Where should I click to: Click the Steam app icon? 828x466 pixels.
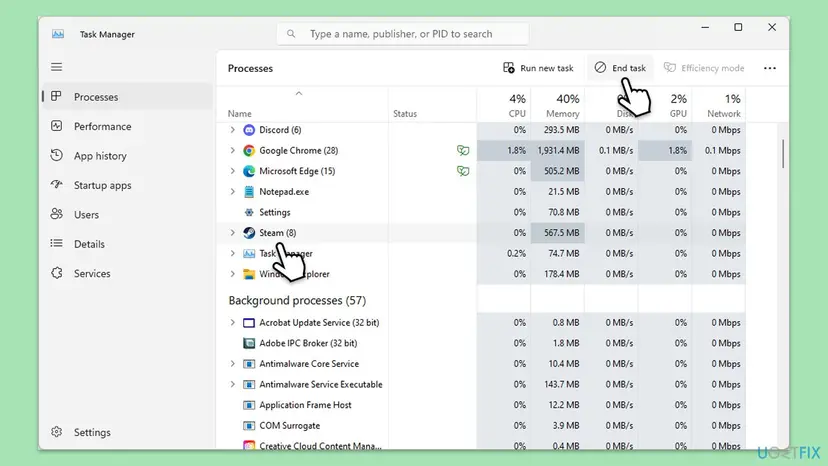click(249, 233)
